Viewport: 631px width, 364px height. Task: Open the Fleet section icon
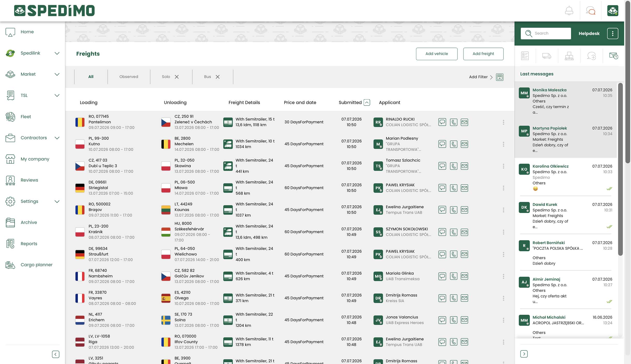tap(10, 117)
